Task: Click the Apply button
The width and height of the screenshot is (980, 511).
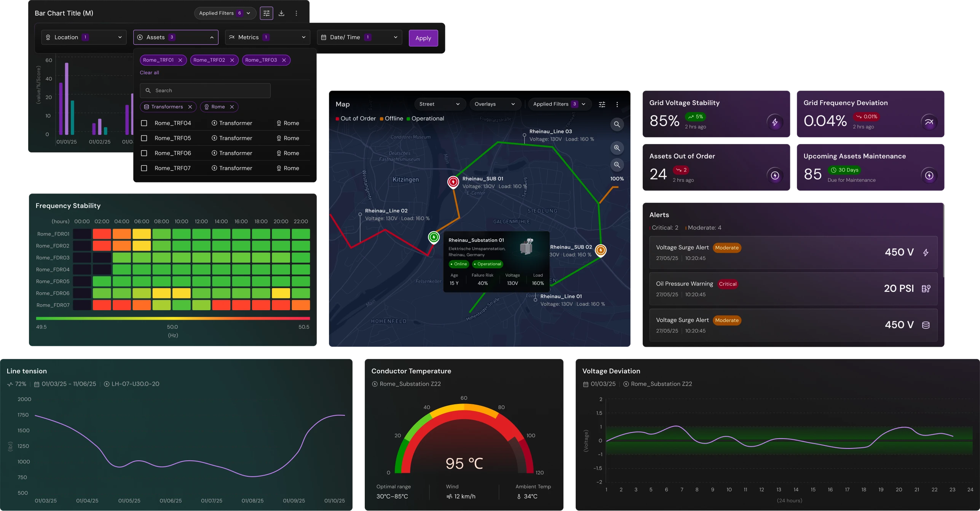Action: (x=423, y=38)
